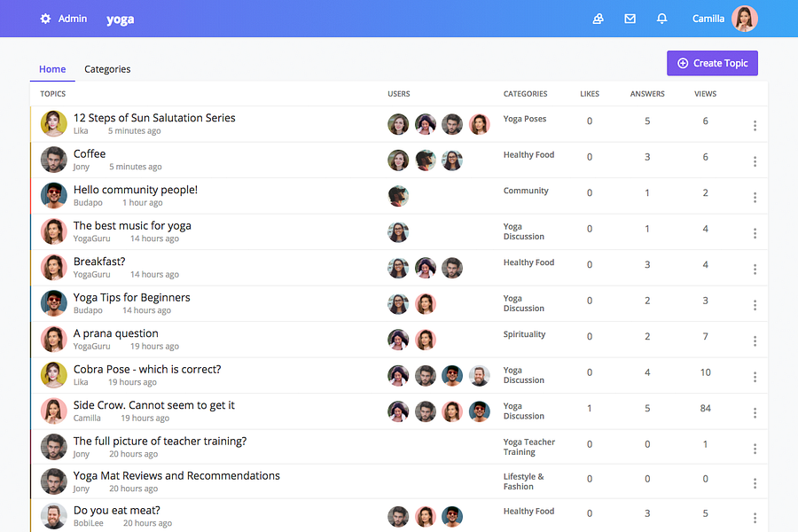This screenshot has width=798, height=532.
Task: Click Healthy Food category on Coffee row
Action: tap(528, 155)
